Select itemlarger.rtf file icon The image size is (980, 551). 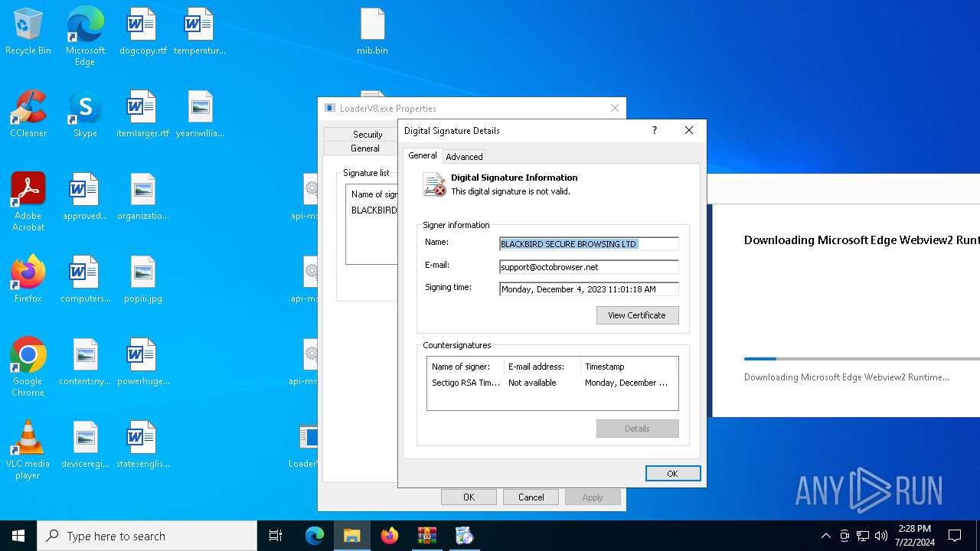click(x=142, y=114)
